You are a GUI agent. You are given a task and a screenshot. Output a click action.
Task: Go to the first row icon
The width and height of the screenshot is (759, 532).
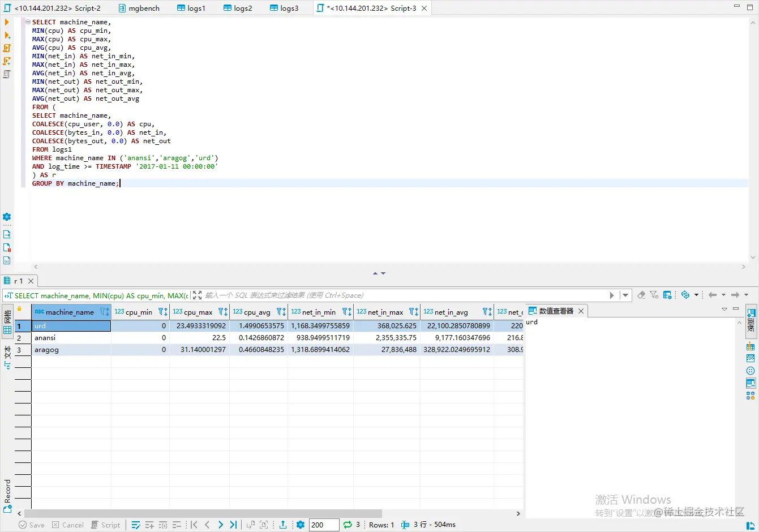pos(194,525)
